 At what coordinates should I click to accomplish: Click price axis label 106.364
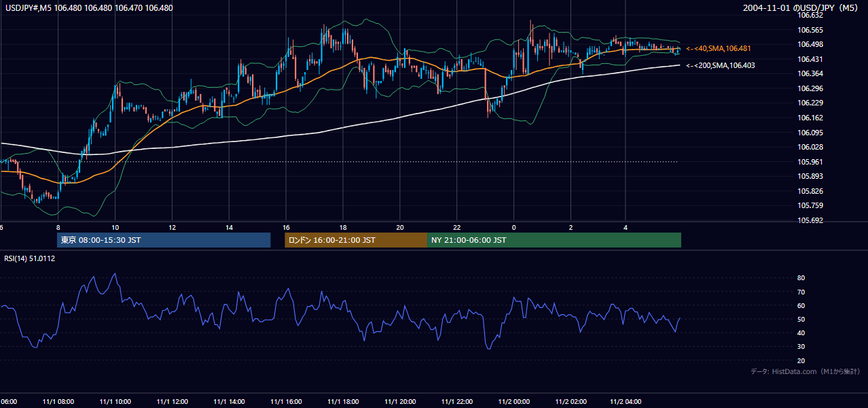coord(810,73)
